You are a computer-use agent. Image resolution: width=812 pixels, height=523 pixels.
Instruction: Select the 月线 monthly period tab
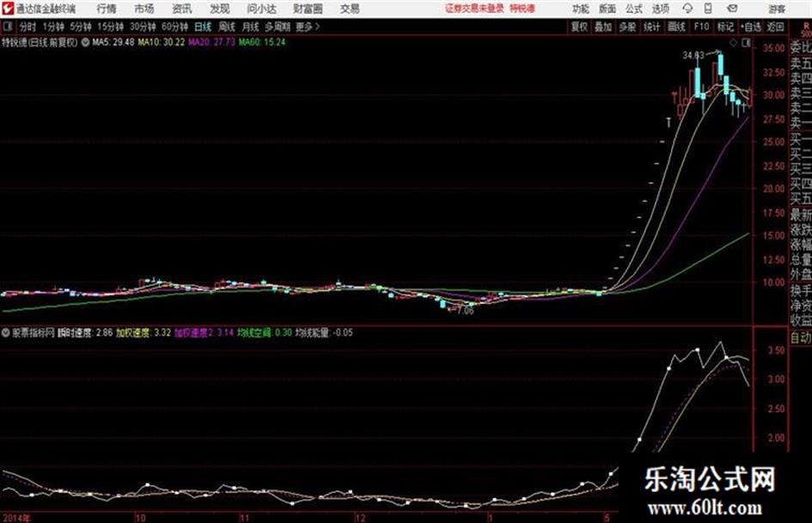pos(251,27)
